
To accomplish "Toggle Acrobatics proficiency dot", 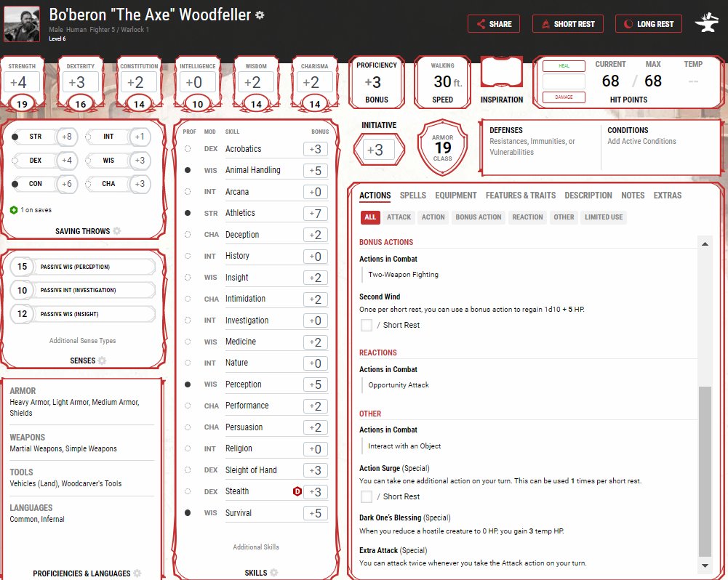I will pos(188,149).
